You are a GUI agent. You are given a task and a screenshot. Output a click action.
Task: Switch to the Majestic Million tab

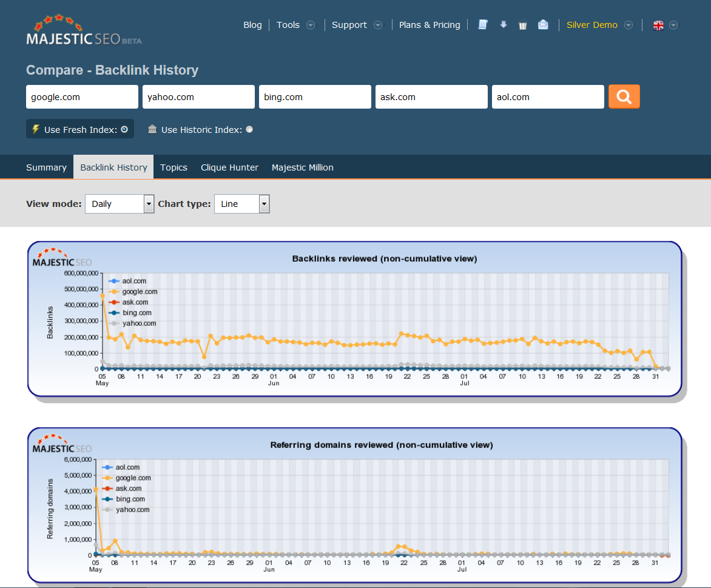click(303, 167)
